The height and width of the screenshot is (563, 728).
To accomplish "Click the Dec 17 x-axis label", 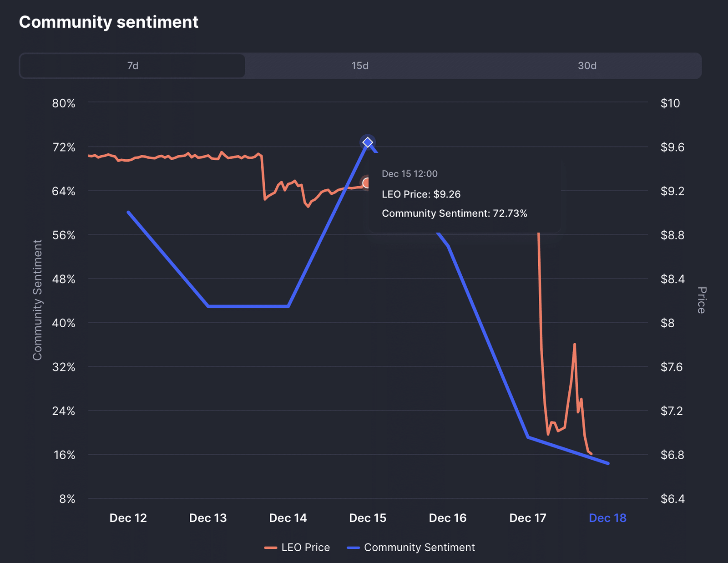I will pyautogui.click(x=528, y=518).
